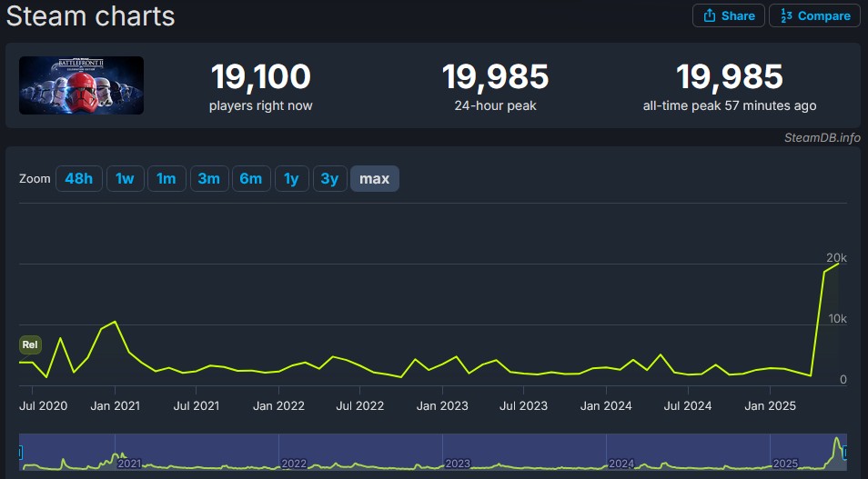Image resolution: width=868 pixels, height=479 pixels.
Task: Click the 2025 label in navigator
Action: (785, 464)
